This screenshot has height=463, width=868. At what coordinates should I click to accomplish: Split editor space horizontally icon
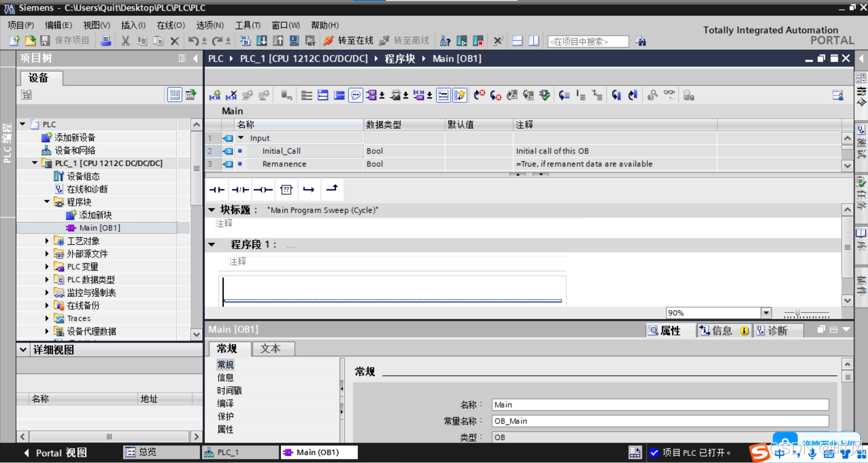pos(517,41)
